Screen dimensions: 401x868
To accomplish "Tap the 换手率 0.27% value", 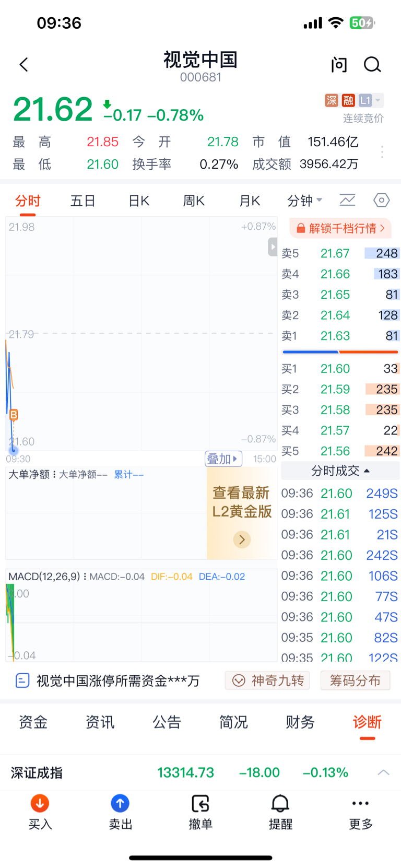I will coord(219,165).
